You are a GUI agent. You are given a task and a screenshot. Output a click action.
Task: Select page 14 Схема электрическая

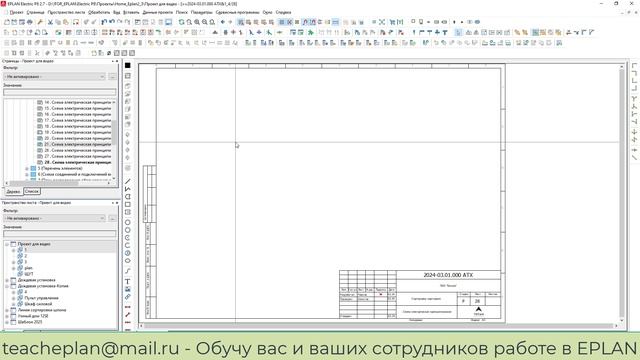click(x=78, y=102)
